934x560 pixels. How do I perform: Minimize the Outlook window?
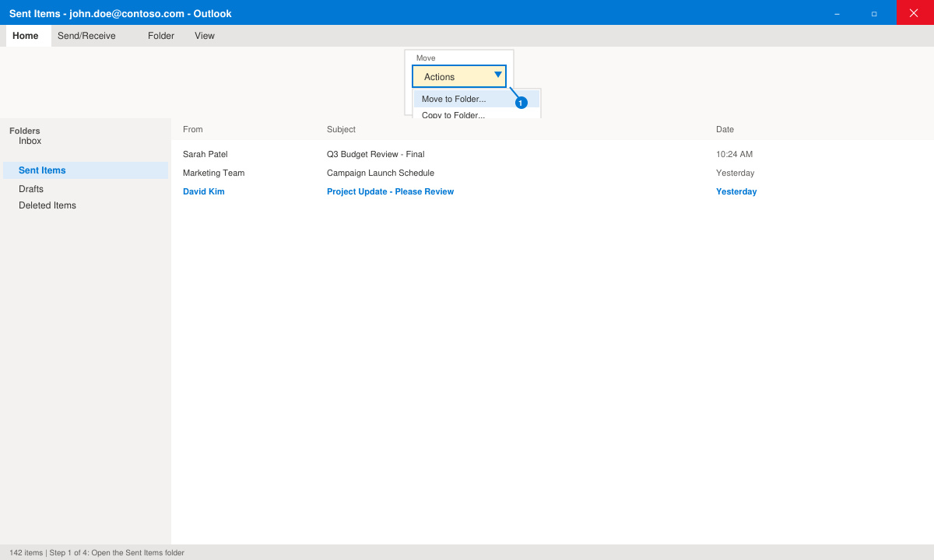[x=837, y=13]
